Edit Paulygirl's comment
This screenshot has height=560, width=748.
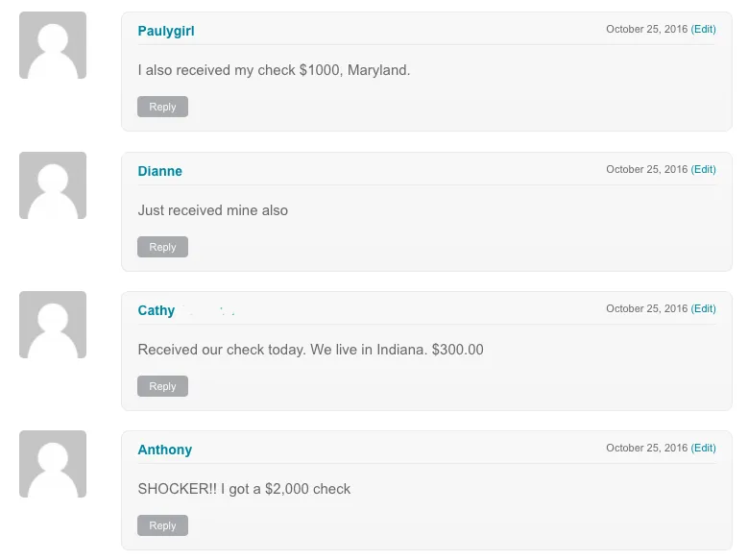[x=704, y=29]
